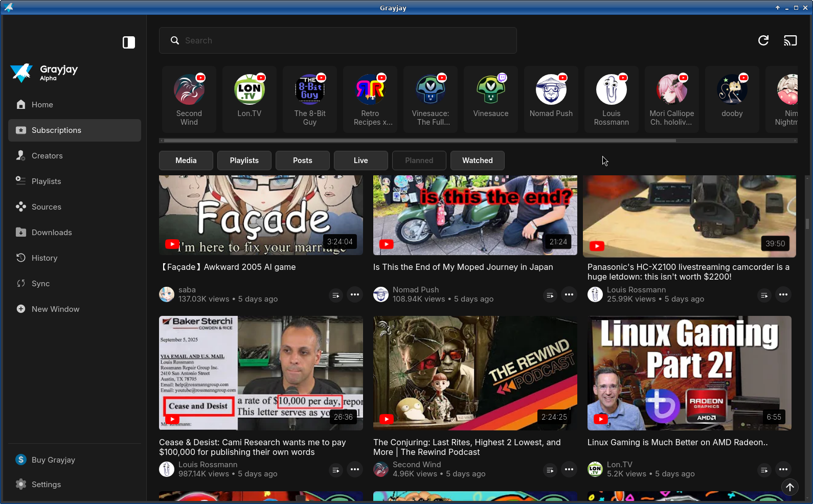This screenshot has height=504, width=813.
Task: Toggle the Planned filter
Action: (419, 161)
